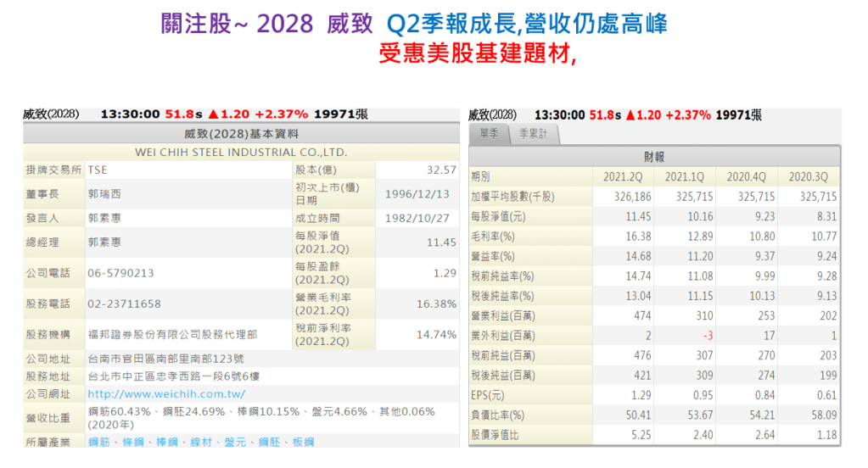The image size is (868, 468).
Task: Select the 棒鋼 industry link
Action: (x=165, y=442)
